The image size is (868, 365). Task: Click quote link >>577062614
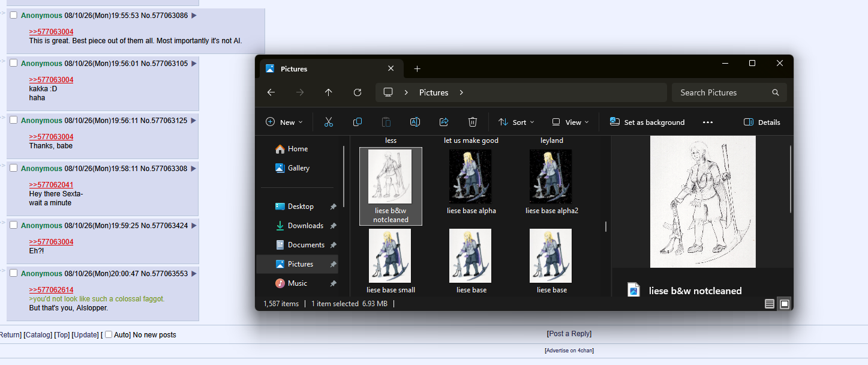coord(51,290)
